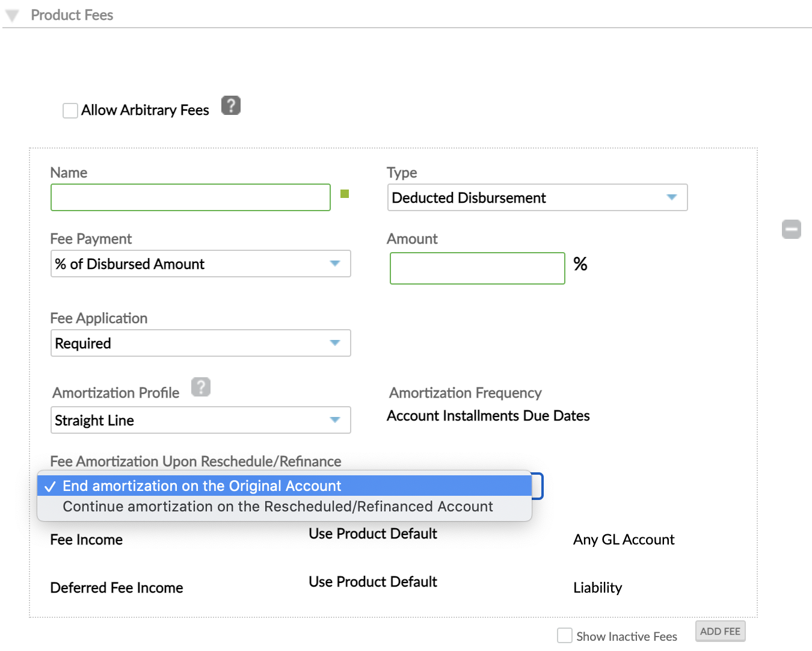The image size is (812, 651).
Task: Open the Fee Payment percentage dropdown
Action: pos(200,264)
